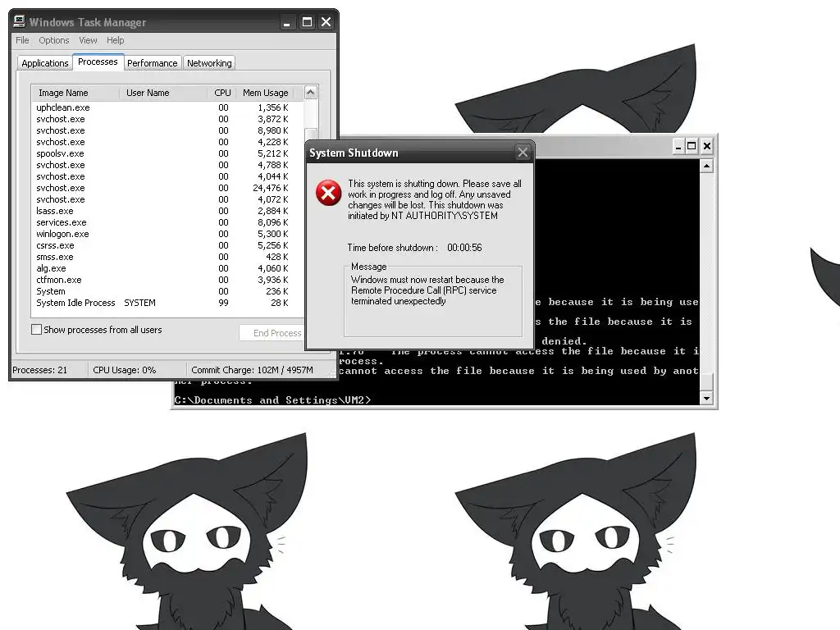Switch to the Applications tab

pyautogui.click(x=45, y=63)
